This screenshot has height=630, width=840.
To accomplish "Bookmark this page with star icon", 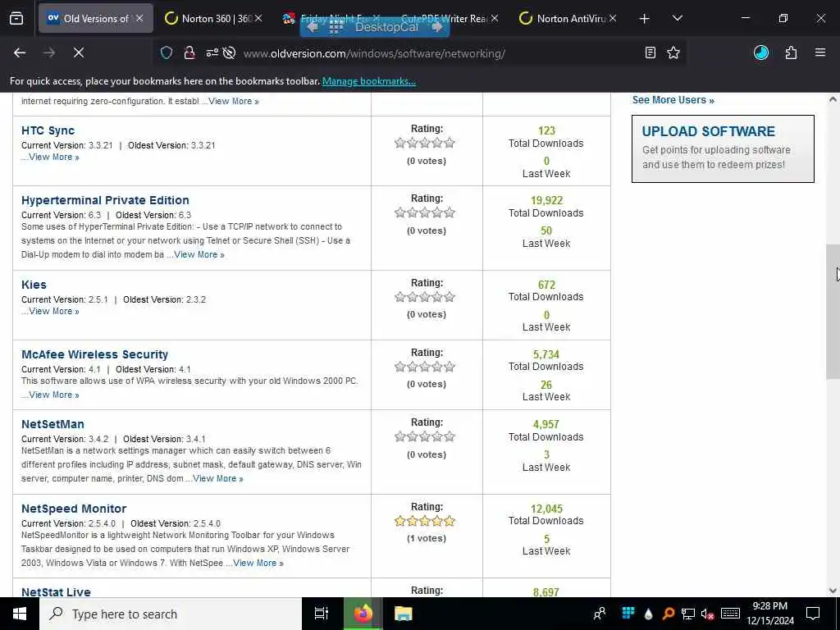I will tap(673, 52).
